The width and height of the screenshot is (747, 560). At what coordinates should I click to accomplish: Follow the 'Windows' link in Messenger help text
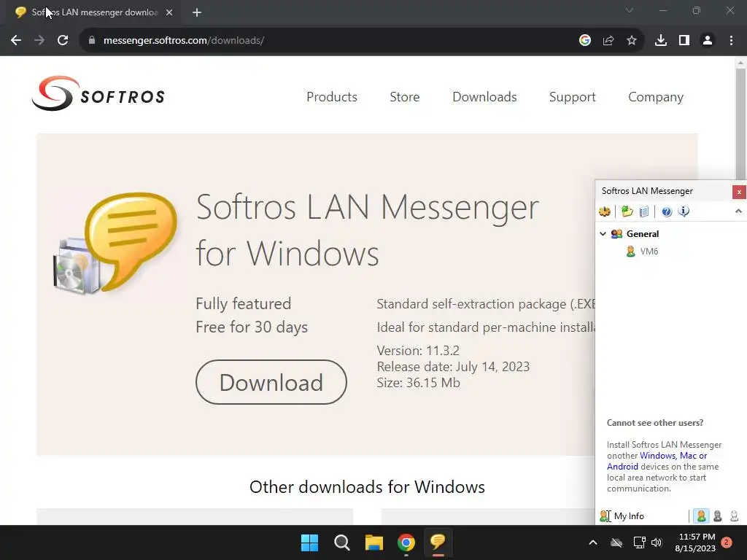[x=657, y=456]
